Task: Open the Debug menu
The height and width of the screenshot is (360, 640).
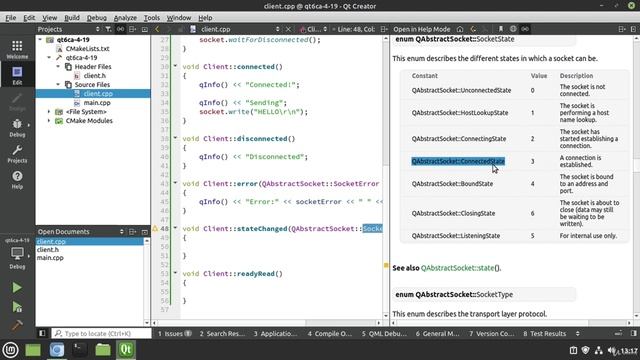Action: pyautogui.click(x=97, y=18)
